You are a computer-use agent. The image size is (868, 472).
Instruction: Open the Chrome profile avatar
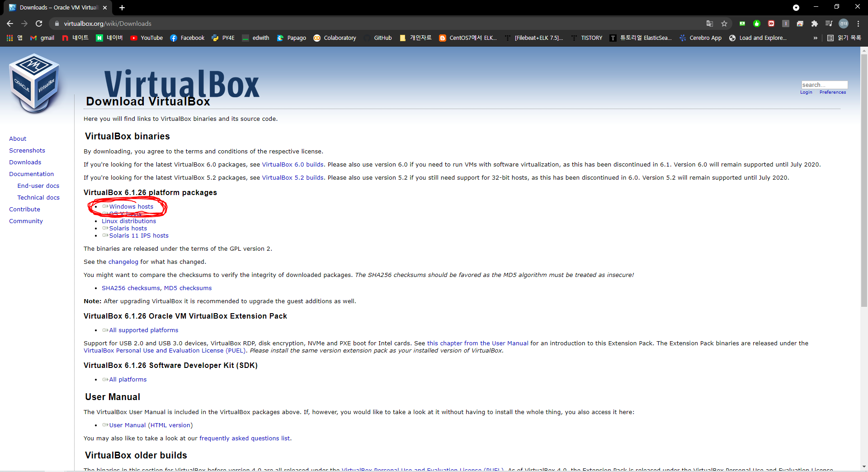click(844, 24)
